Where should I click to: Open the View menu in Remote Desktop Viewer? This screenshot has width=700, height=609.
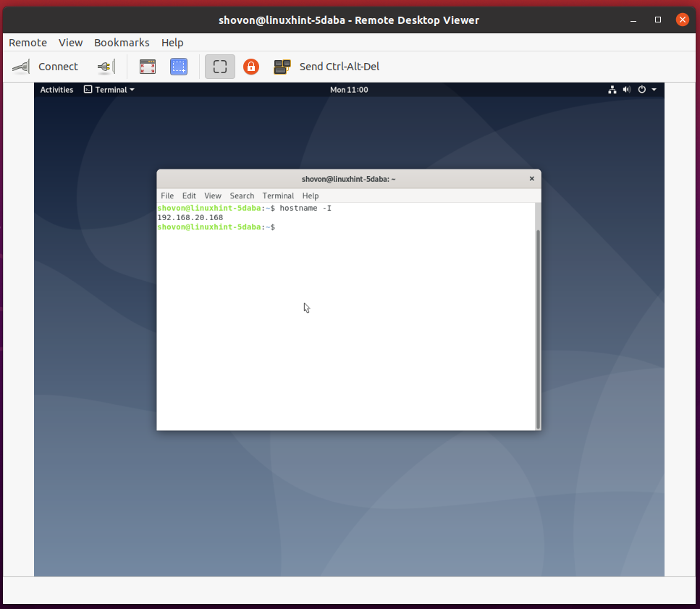(70, 43)
